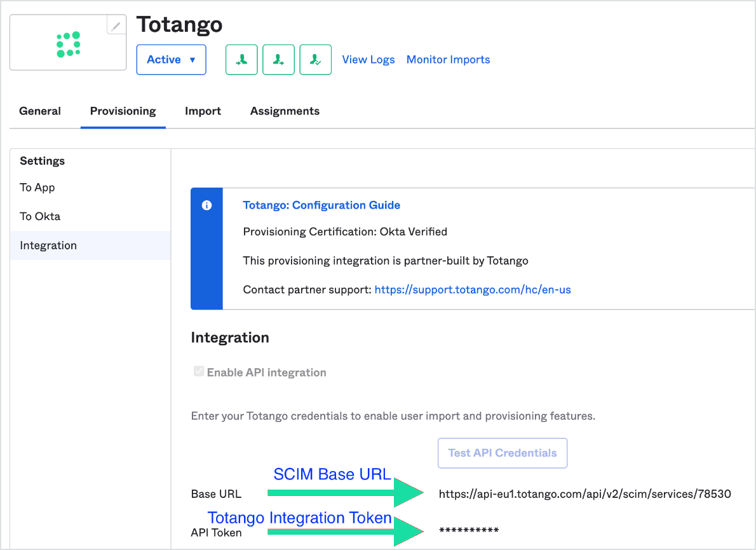Screen dimensions: 756x550
Task: Go to the Import tab
Action: click(203, 111)
